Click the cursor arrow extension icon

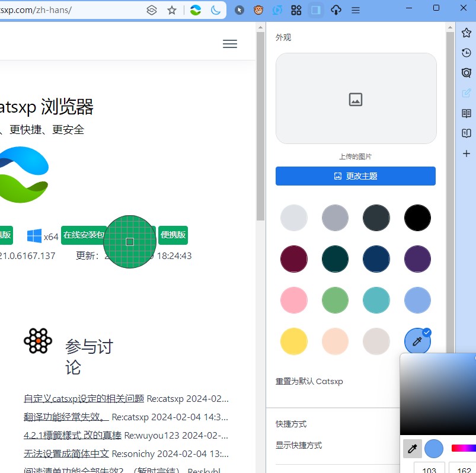pyautogui.click(x=239, y=10)
